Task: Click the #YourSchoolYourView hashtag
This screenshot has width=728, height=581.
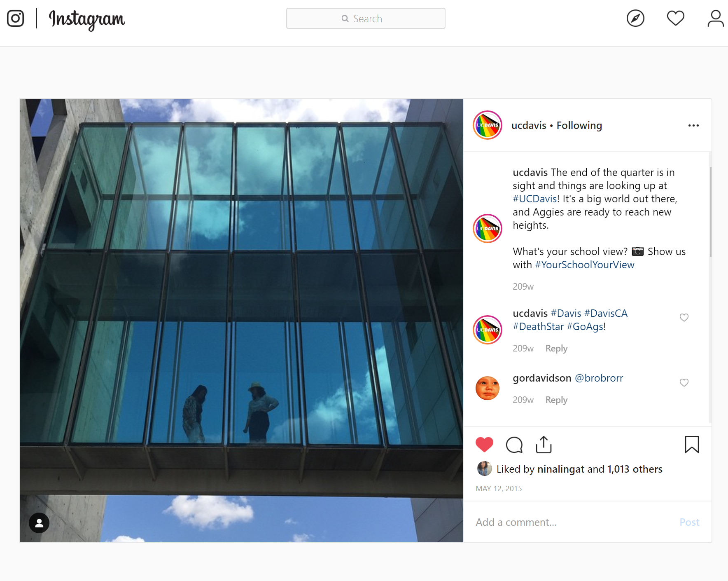Action: tap(585, 265)
